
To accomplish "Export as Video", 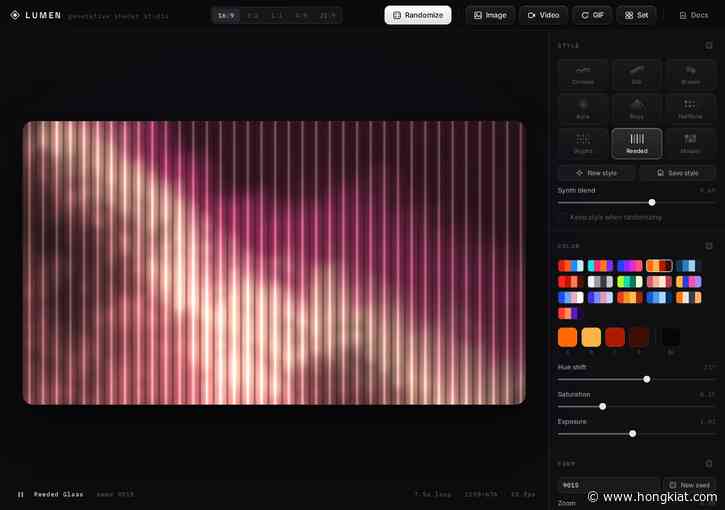I will pos(543,15).
